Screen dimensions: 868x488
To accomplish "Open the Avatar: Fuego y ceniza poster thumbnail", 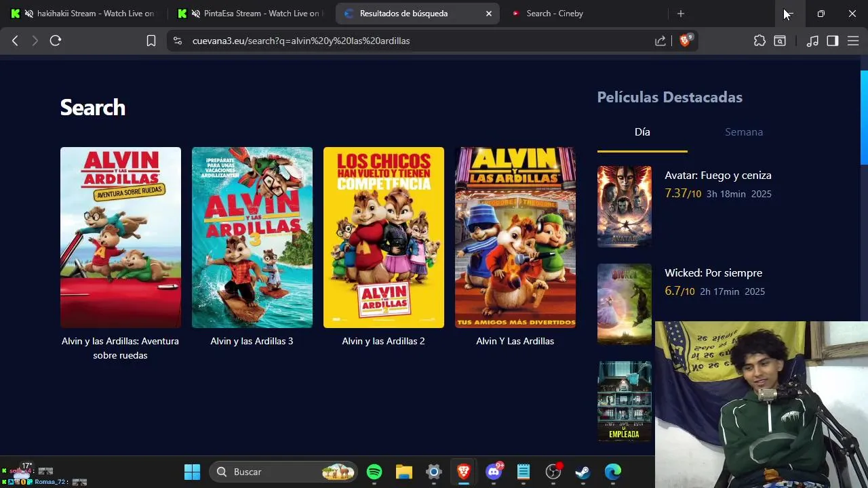I will [x=624, y=207].
